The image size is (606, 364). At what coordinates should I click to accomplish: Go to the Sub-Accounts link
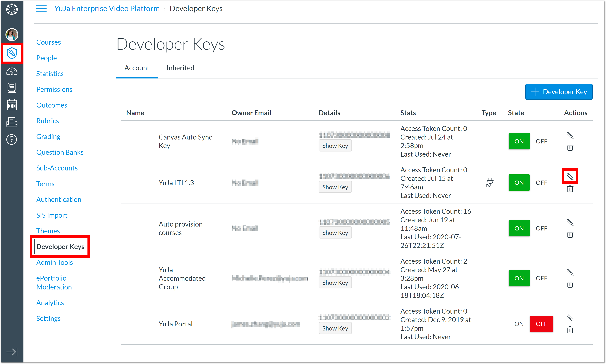(57, 168)
